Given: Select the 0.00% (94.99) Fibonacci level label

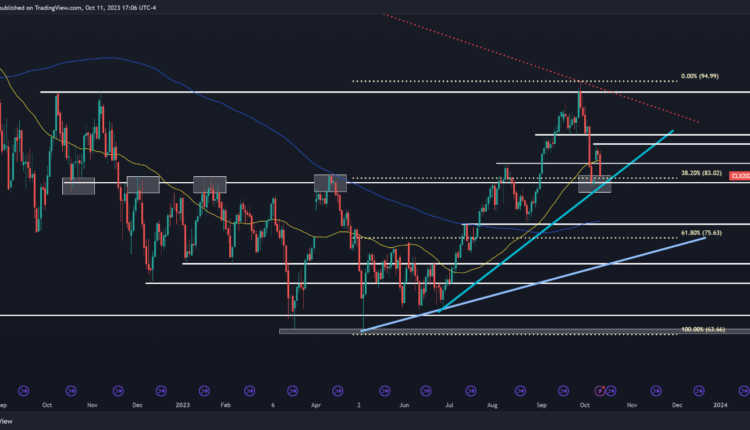Looking at the screenshot, I should click(x=702, y=76).
